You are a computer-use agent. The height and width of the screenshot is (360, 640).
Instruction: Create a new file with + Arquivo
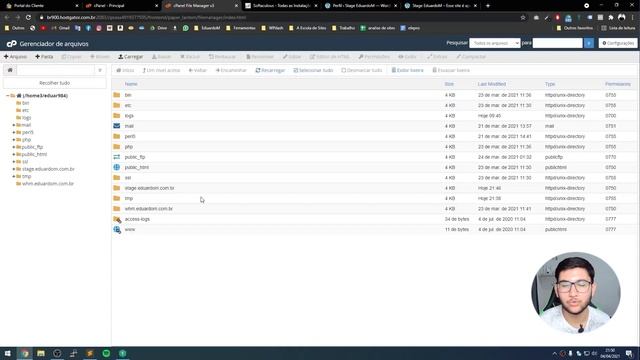[16, 57]
